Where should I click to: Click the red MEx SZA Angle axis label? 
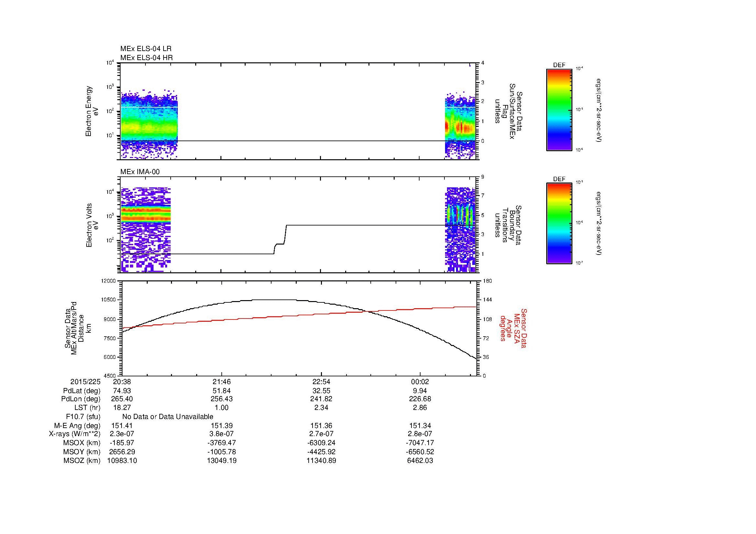[x=513, y=328]
